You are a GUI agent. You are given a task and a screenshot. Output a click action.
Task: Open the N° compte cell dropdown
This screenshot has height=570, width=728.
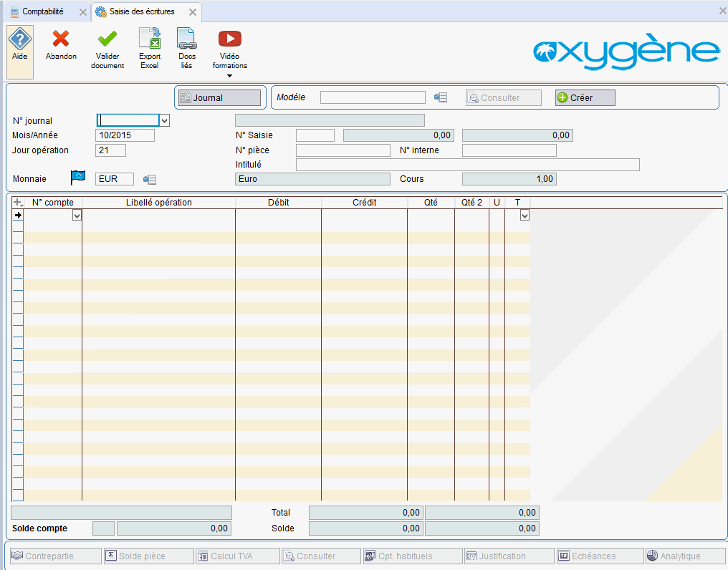click(77, 215)
